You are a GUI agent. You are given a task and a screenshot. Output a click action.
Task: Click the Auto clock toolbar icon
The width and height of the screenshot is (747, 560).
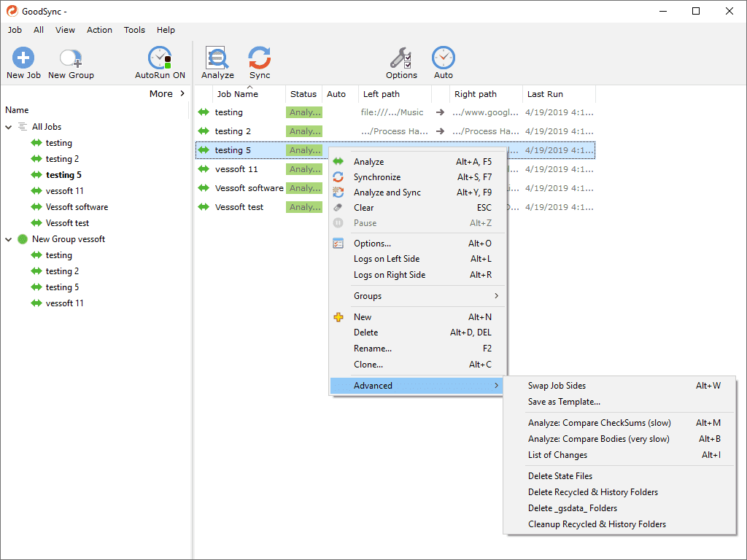click(x=443, y=58)
